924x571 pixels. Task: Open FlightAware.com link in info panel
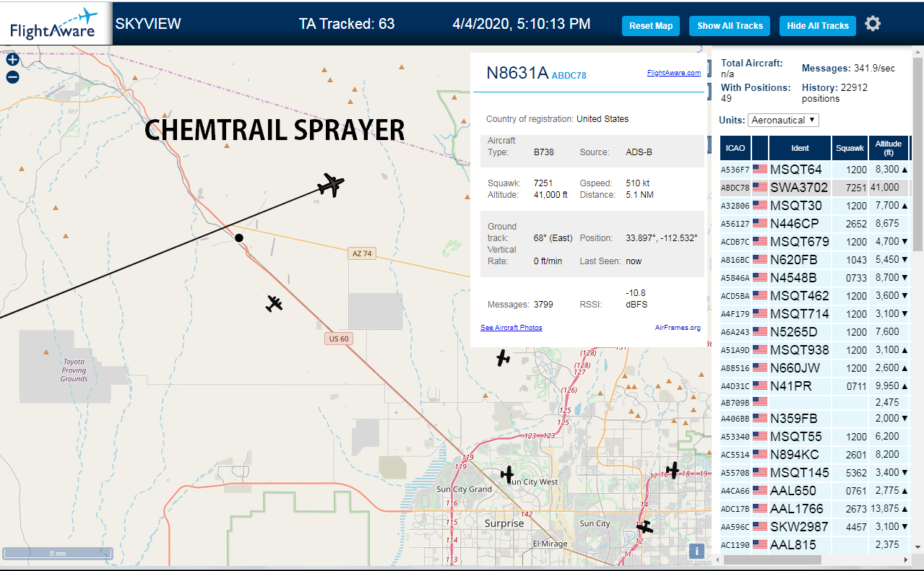673,73
